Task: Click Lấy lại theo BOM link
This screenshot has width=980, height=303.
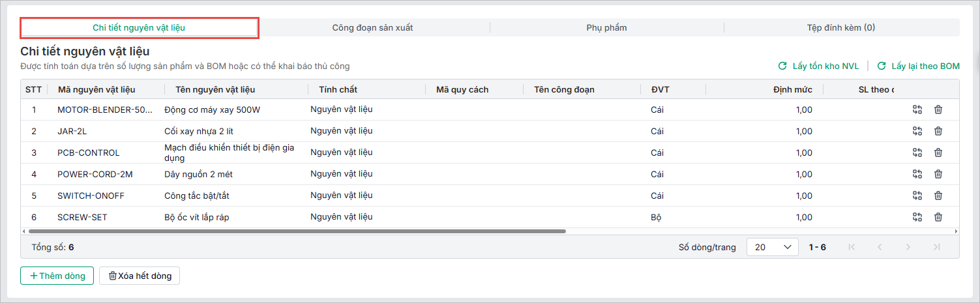Action: pyautogui.click(x=919, y=66)
